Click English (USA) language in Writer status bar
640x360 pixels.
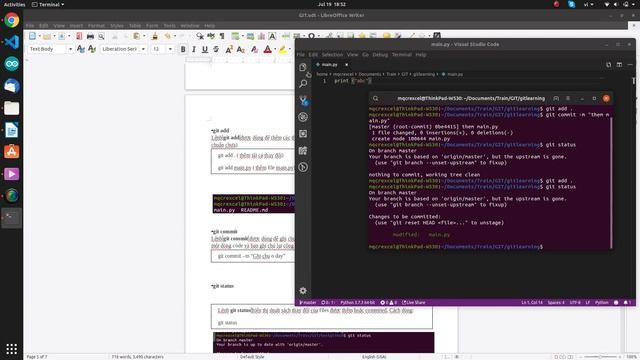[x=374, y=357]
